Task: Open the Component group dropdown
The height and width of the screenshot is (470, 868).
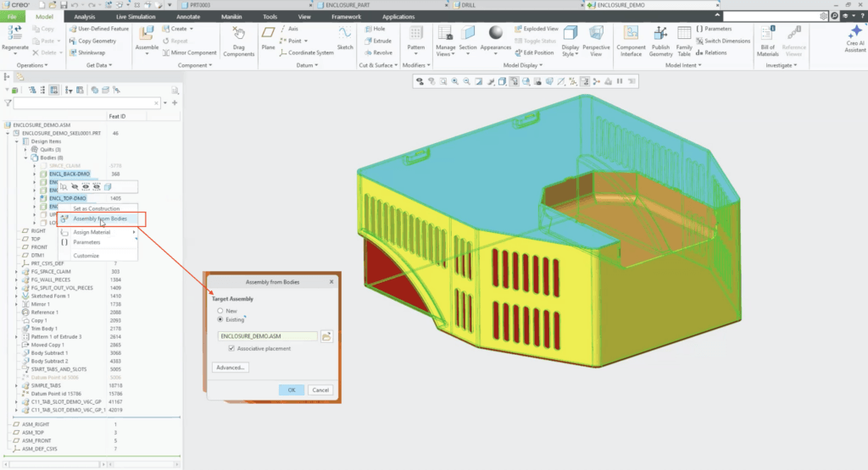Action: pos(195,65)
